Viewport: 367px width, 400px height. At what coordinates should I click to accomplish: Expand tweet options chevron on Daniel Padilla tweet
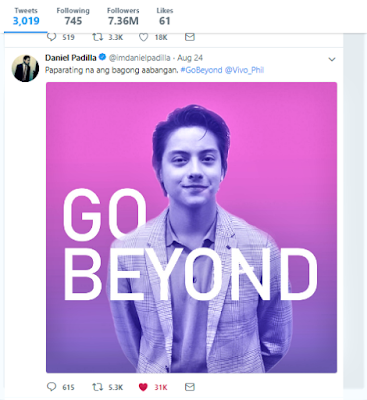332,60
